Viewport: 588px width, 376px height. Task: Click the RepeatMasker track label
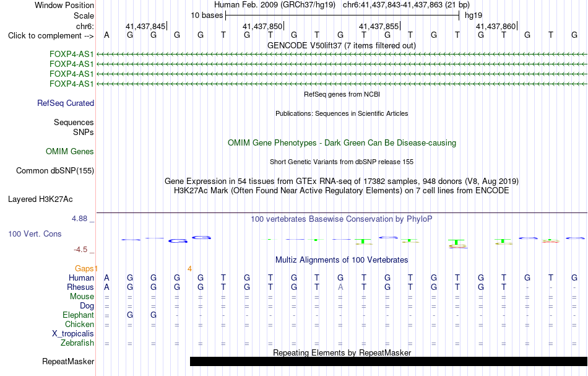pos(68,361)
